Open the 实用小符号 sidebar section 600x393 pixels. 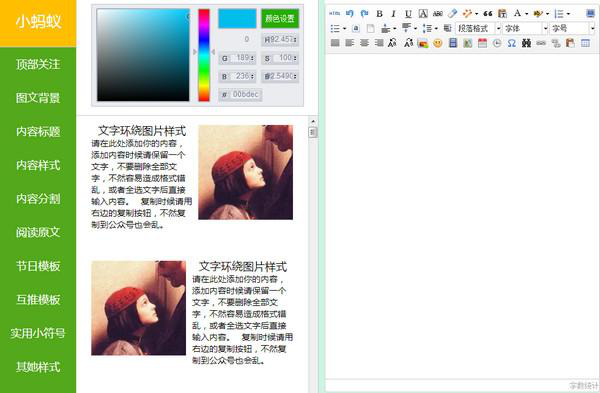[38, 333]
